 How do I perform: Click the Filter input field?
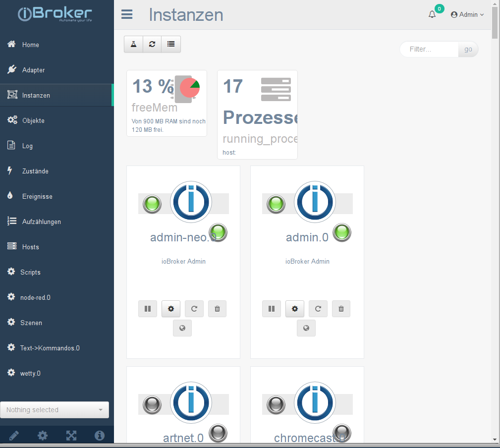point(429,49)
